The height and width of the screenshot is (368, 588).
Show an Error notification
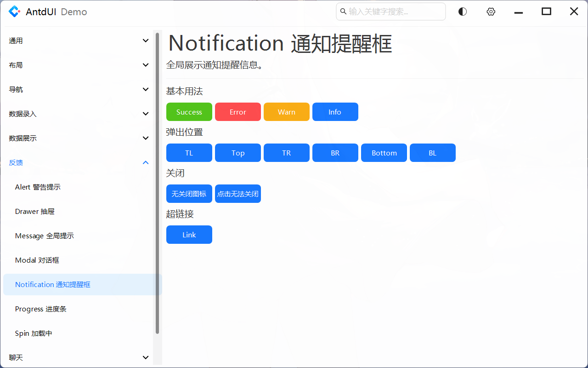pyautogui.click(x=237, y=112)
